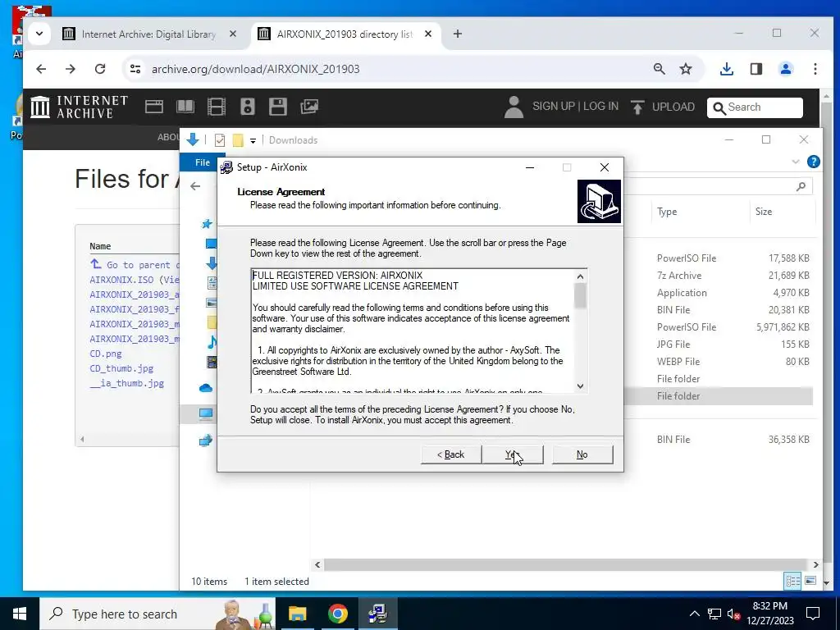Open the Internet Archive home logo
This screenshot has width=840, height=630.
pos(80,107)
